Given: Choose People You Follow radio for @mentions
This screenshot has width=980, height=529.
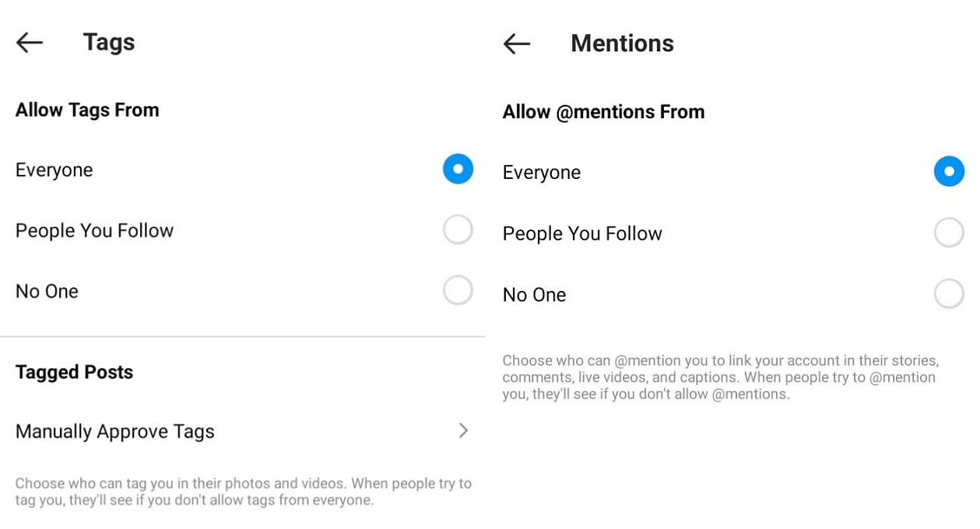Looking at the screenshot, I should [949, 233].
